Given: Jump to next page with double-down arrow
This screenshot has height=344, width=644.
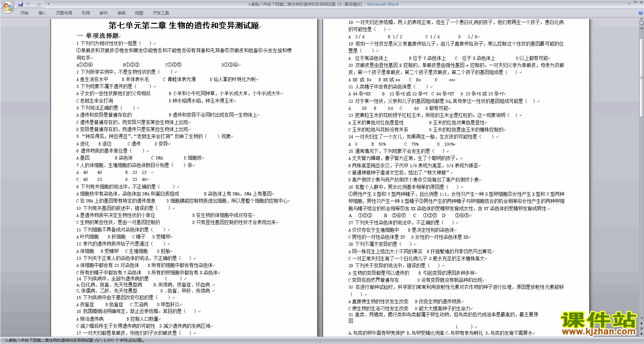Looking at the screenshot, I should 642,333.
